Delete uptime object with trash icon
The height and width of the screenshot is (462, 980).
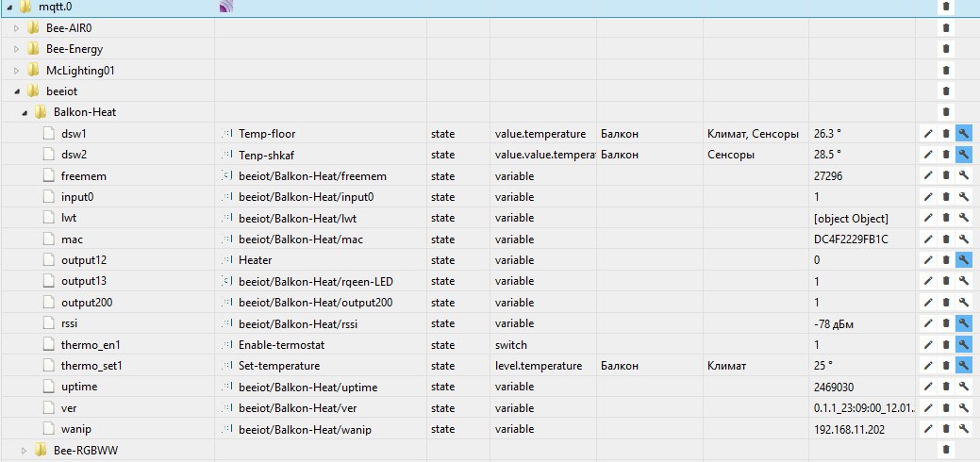pyautogui.click(x=946, y=387)
